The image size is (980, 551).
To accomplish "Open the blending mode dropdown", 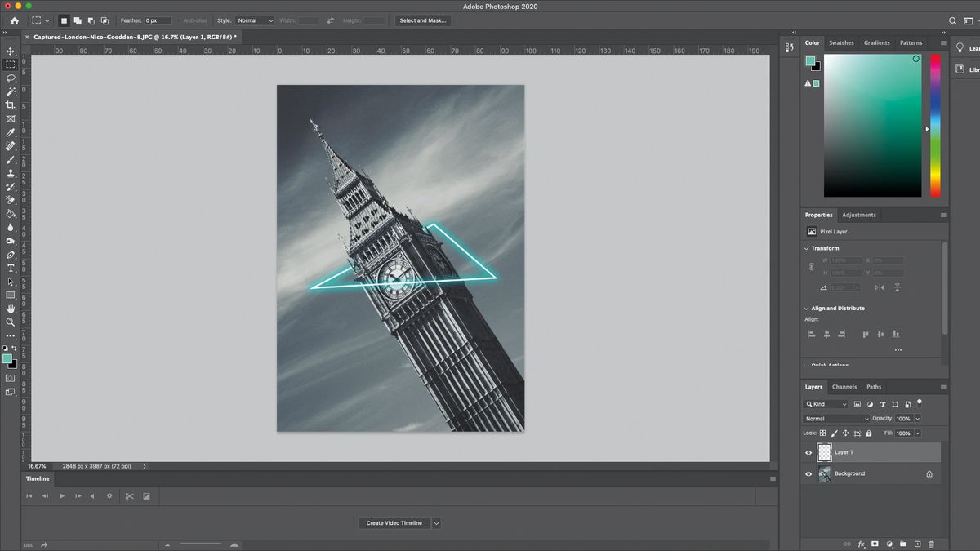I will 835,418.
